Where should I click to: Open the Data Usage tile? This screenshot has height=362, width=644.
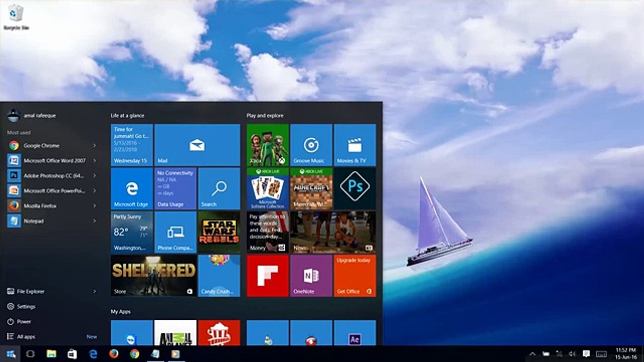click(175, 189)
